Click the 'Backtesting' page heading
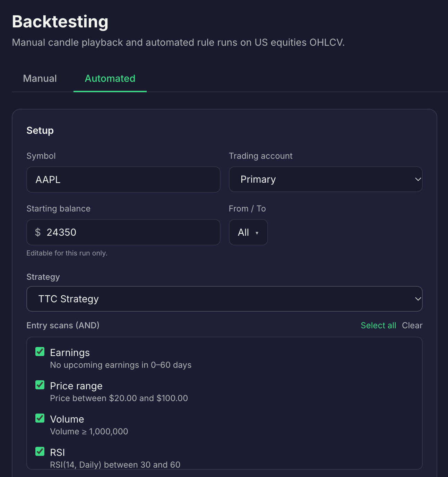Image resolution: width=448 pixels, height=477 pixels. tap(60, 21)
